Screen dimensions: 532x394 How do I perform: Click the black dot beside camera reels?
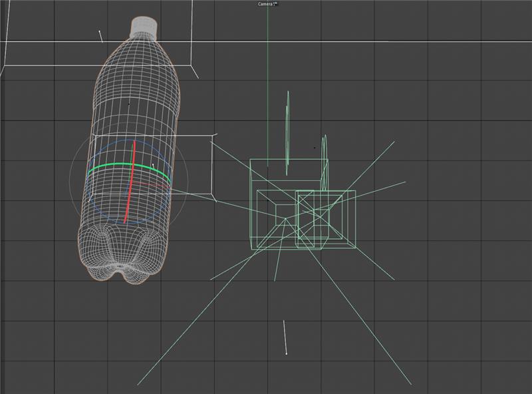[315, 147]
